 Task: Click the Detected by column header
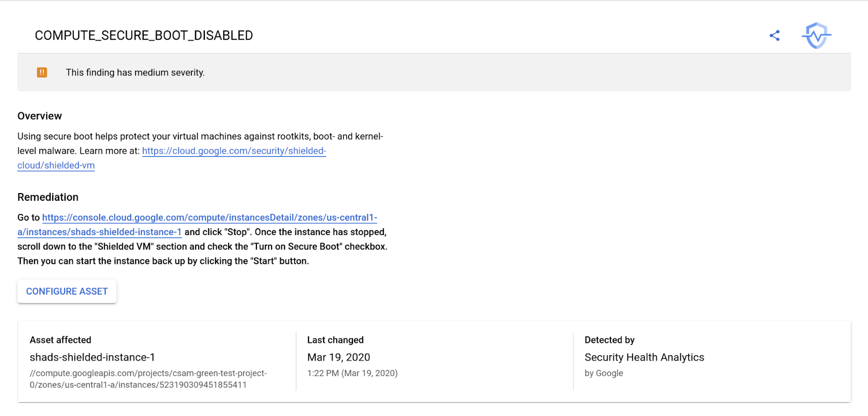[x=609, y=340]
